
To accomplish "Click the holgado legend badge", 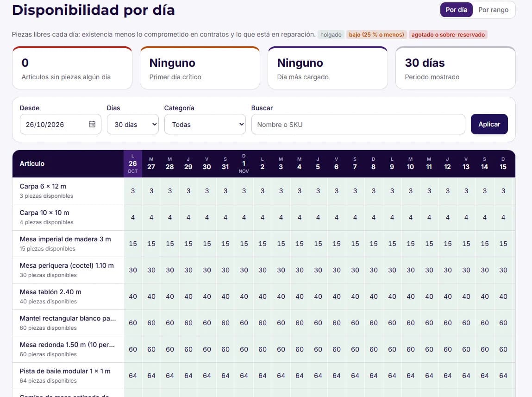I will coord(331,35).
